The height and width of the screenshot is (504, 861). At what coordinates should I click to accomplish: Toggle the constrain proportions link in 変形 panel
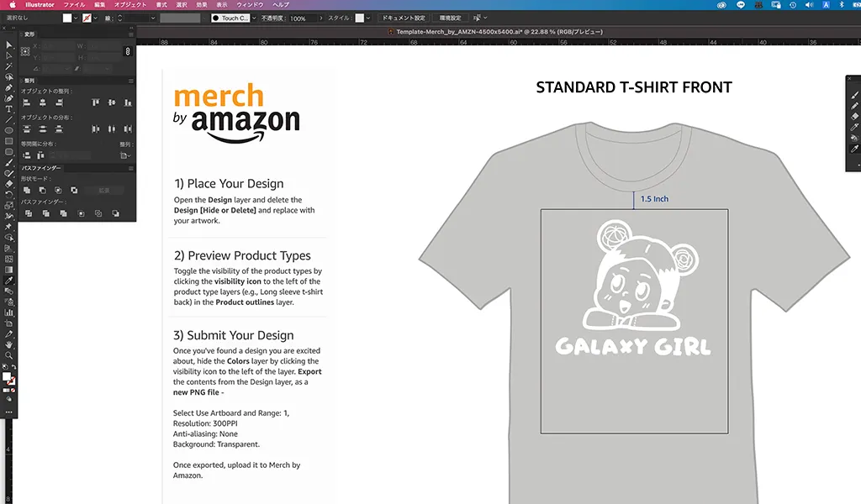(128, 51)
